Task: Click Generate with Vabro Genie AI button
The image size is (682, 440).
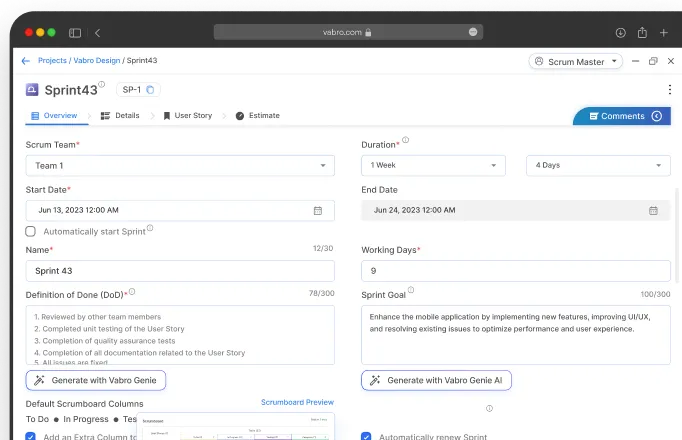Action: coord(437,381)
